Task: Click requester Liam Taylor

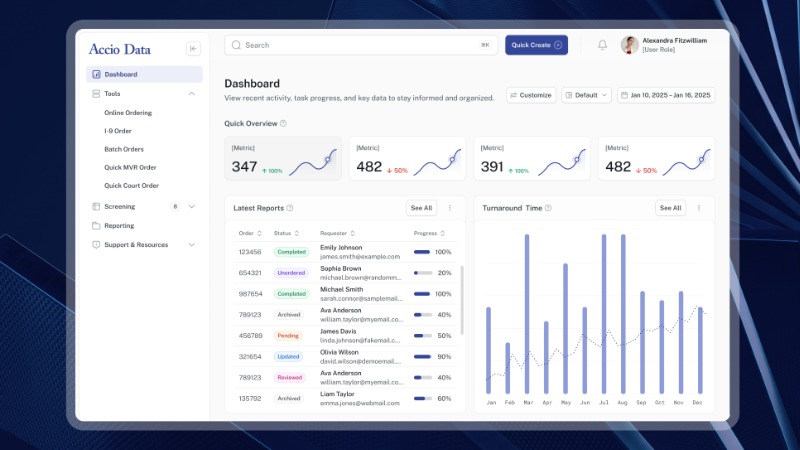Action: pos(337,394)
